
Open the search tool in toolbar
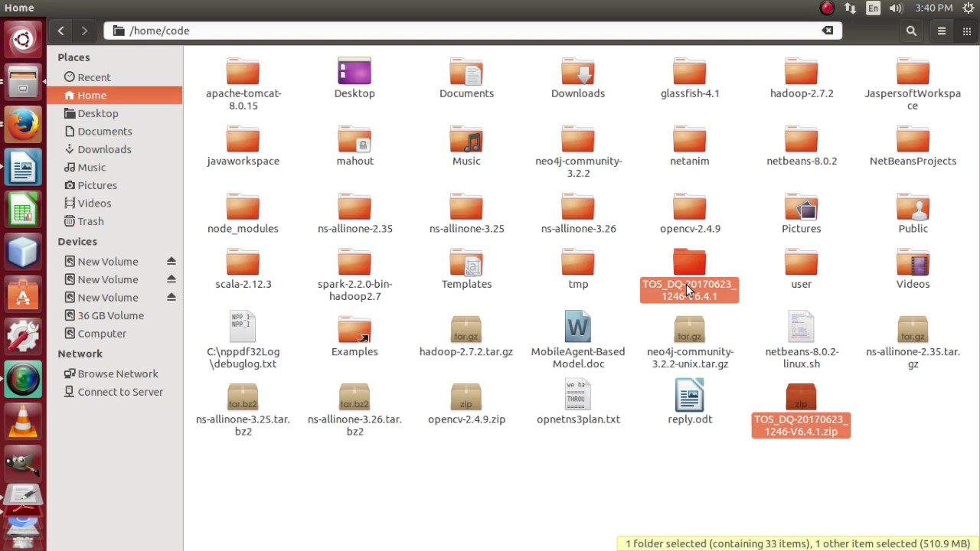point(911,31)
